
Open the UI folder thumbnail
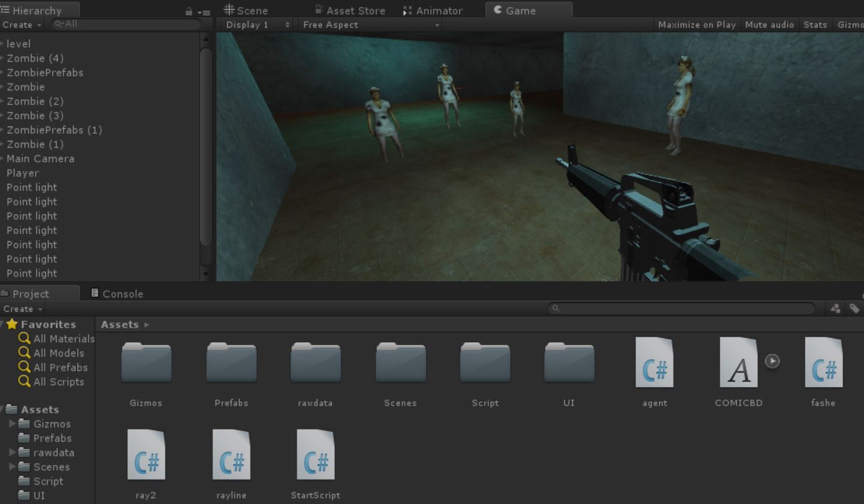pyautogui.click(x=569, y=362)
